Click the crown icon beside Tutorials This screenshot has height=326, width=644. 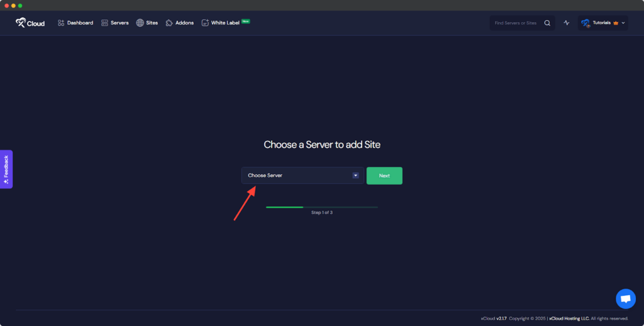coord(616,23)
